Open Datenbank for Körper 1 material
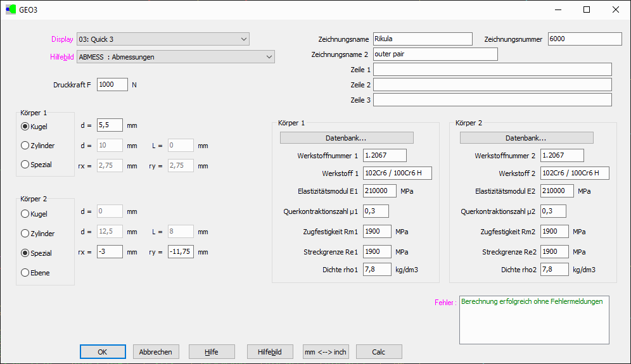Image resolution: width=631 pixels, height=364 pixels. click(347, 138)
